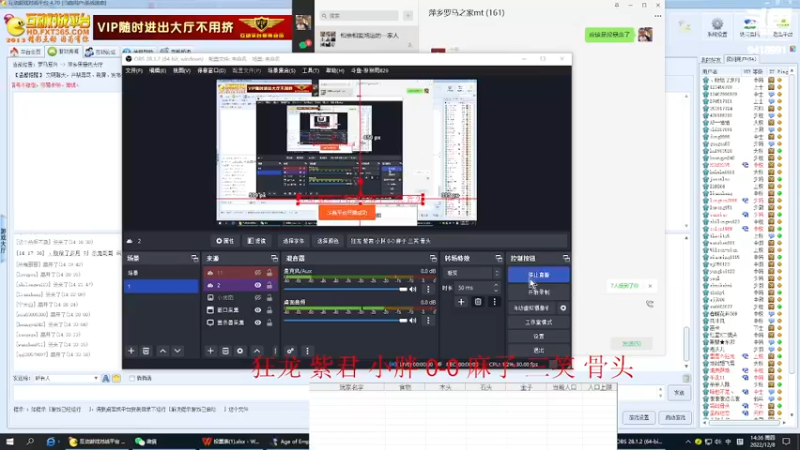Toggle lock on source 2

[269, 285]
